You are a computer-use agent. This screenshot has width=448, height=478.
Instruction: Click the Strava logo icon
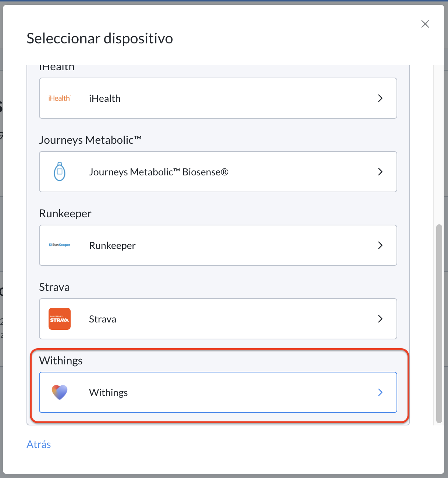[x=60, y=319]
